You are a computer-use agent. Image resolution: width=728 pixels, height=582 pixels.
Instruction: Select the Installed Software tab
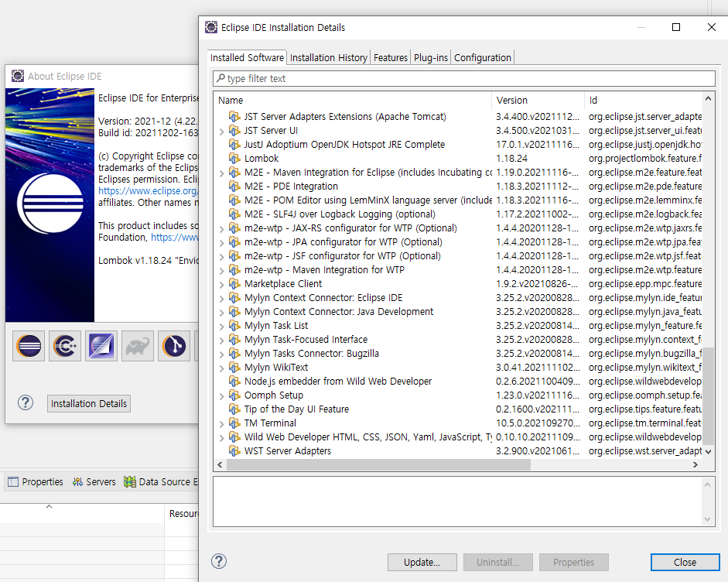[247, 57]
